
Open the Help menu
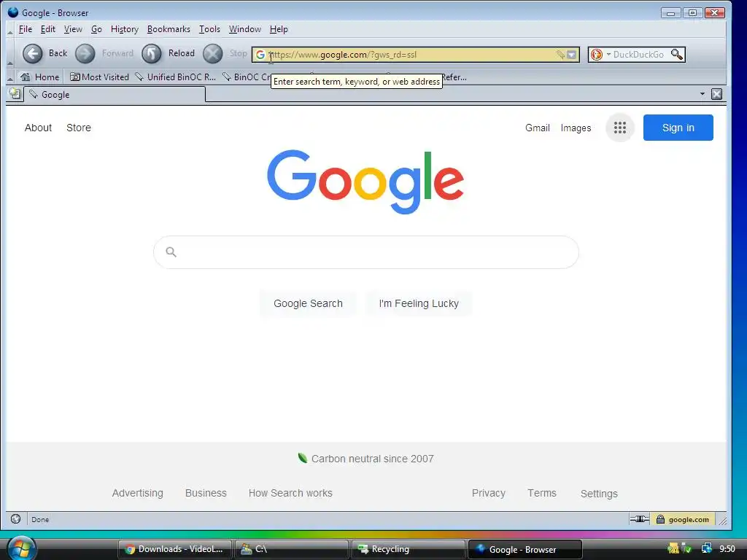[x=279, y=29]
